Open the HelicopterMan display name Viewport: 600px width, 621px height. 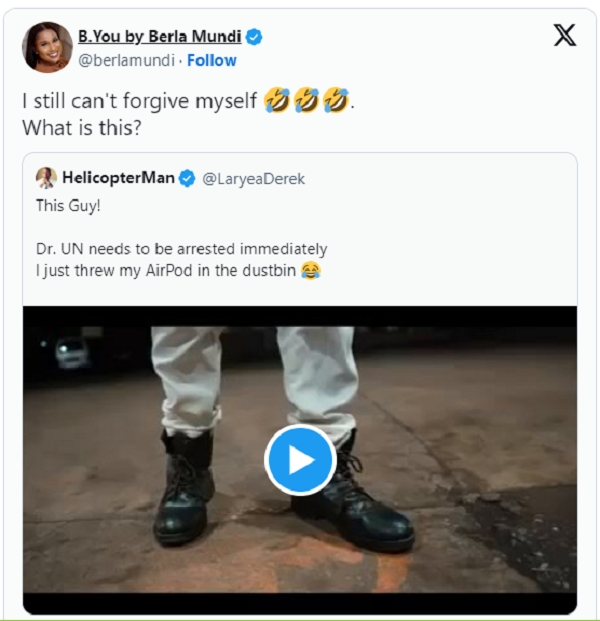[117, 179]
